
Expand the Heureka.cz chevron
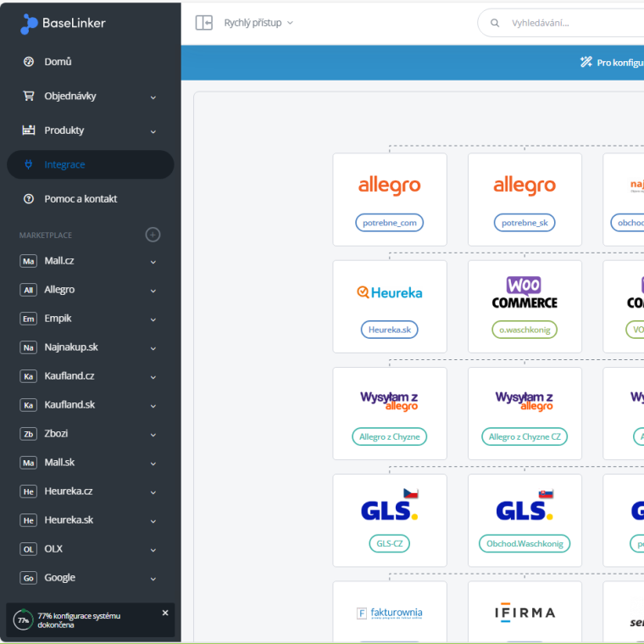tap(153, 492)
